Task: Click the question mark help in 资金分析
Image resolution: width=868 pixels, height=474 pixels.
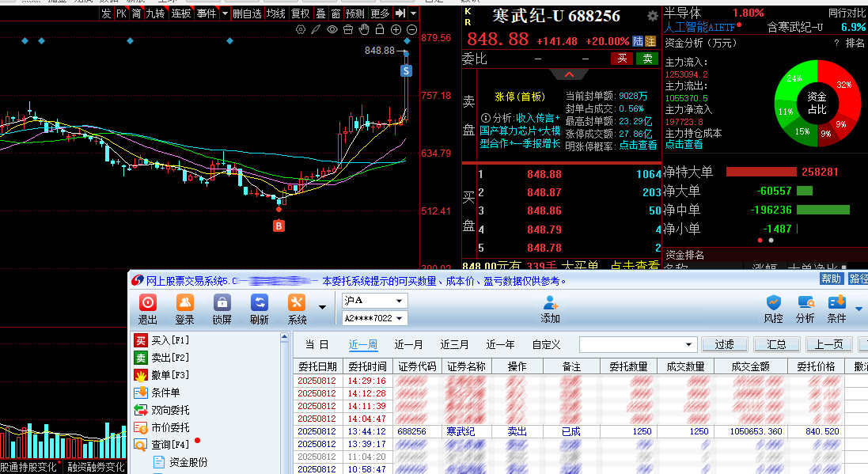Action: click(836, 43)
